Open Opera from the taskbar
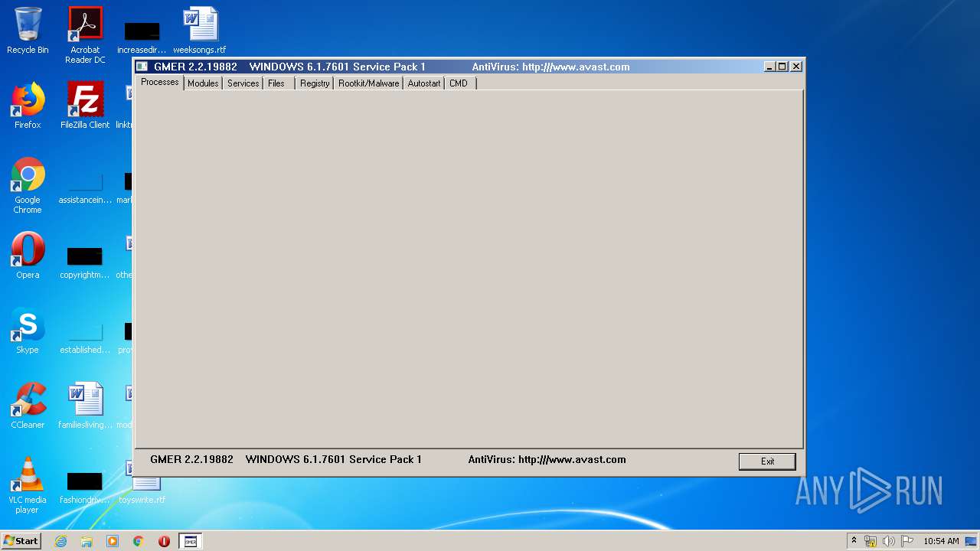The width and height of the screenshot is (980, 551). click(164, 541)
